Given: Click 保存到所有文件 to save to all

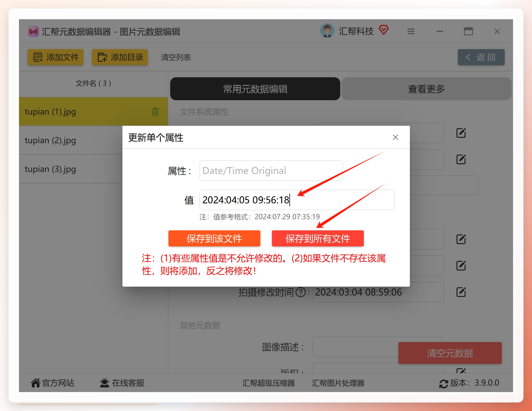Looking at the screenshot, I should (x=318, y=238).
